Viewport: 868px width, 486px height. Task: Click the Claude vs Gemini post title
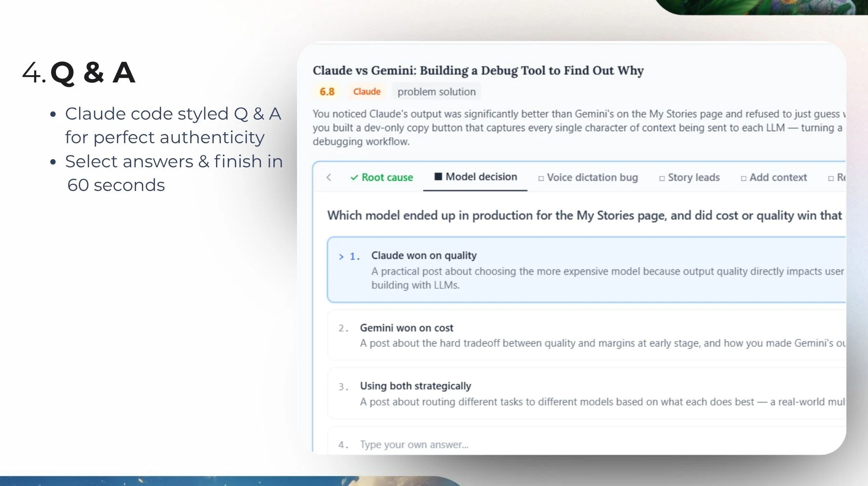point(478,70)
